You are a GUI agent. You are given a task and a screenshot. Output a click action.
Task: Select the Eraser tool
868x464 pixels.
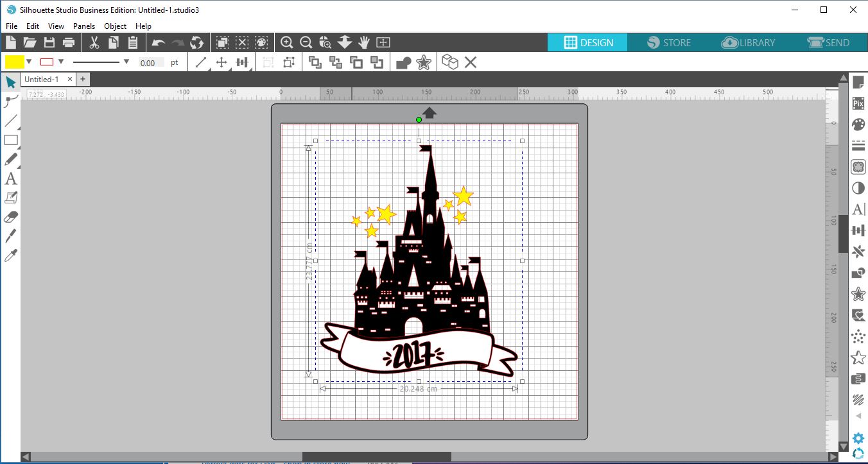11,217
